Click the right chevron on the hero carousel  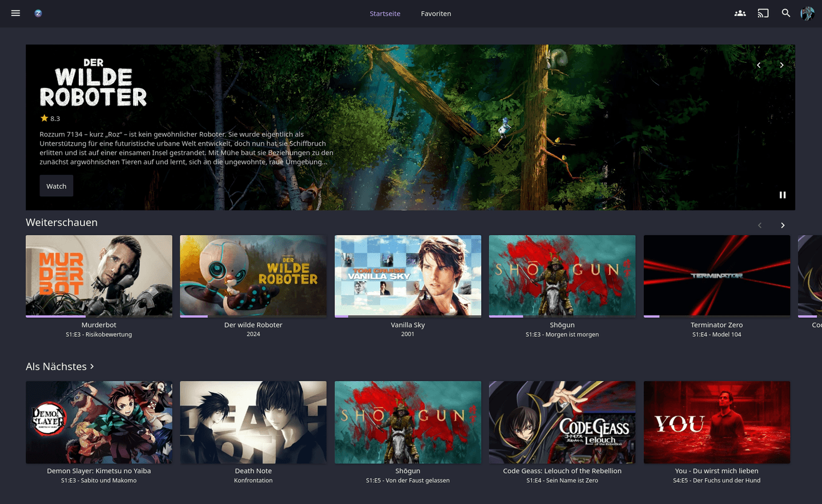click(x=781, y=65)
